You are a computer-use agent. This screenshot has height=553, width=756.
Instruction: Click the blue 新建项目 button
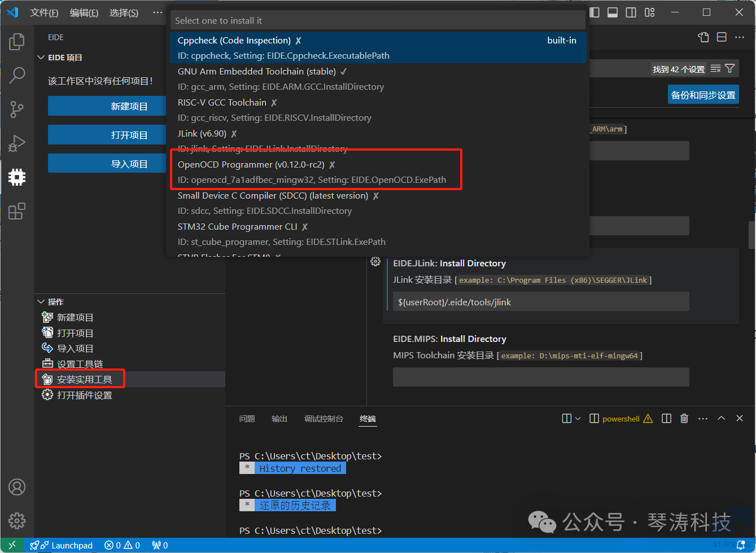tap(107, 106)
